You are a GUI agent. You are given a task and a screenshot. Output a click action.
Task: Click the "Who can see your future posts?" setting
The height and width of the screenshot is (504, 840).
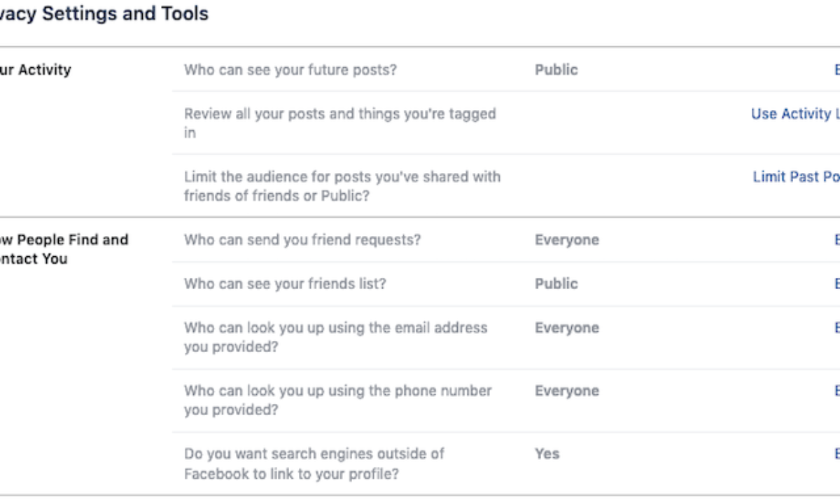pos(290,70)
